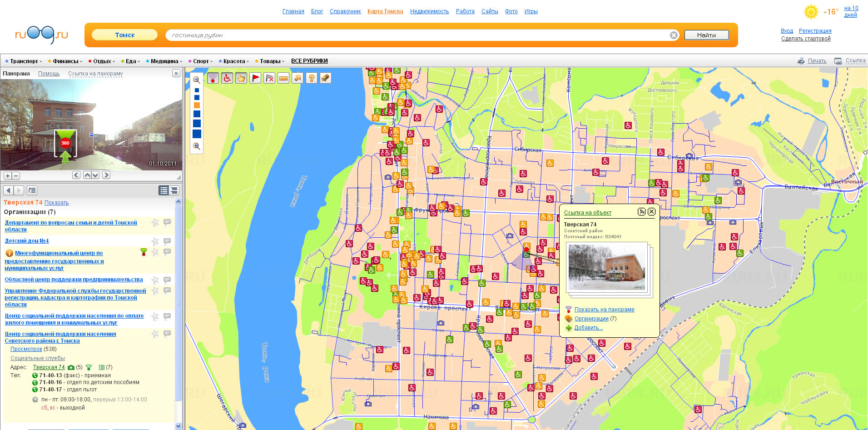Click the panorama zoom out minus button
The width and height of the screenshot is (868, 430).
(15, 176)
